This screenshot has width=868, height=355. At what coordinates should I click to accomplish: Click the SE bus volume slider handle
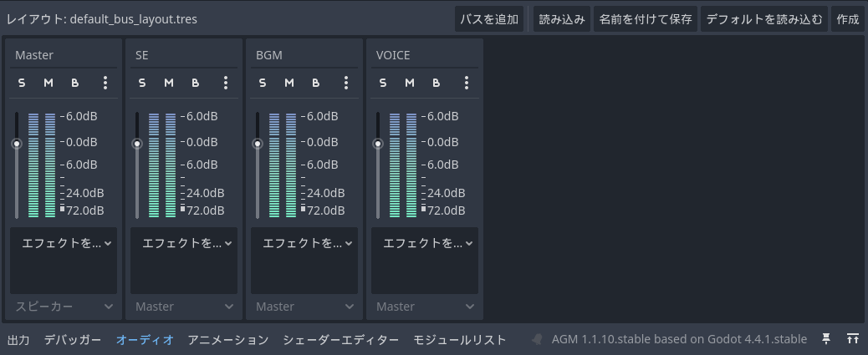tap(137, 144)
